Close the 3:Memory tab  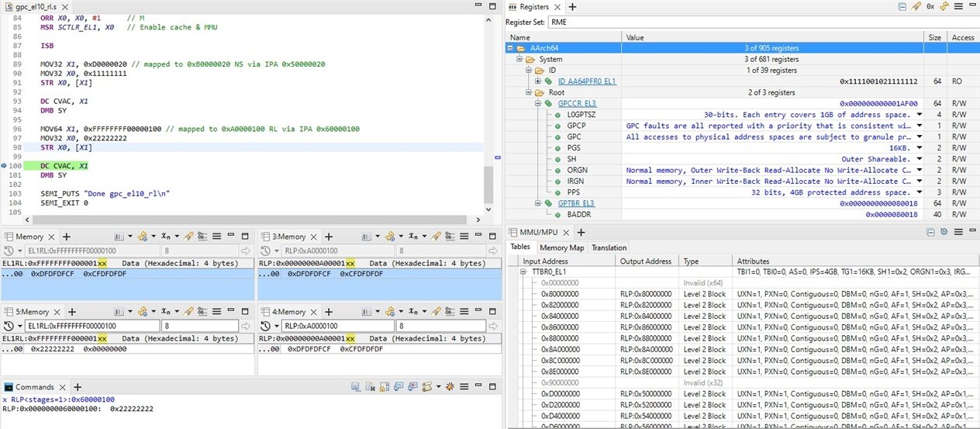pyautogui.click(x=314, y=237)
